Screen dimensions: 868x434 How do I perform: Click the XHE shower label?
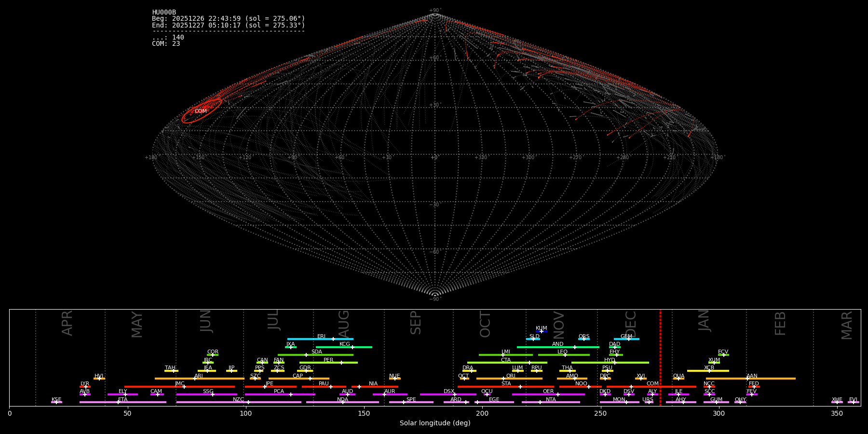click(x=837, y=399)
